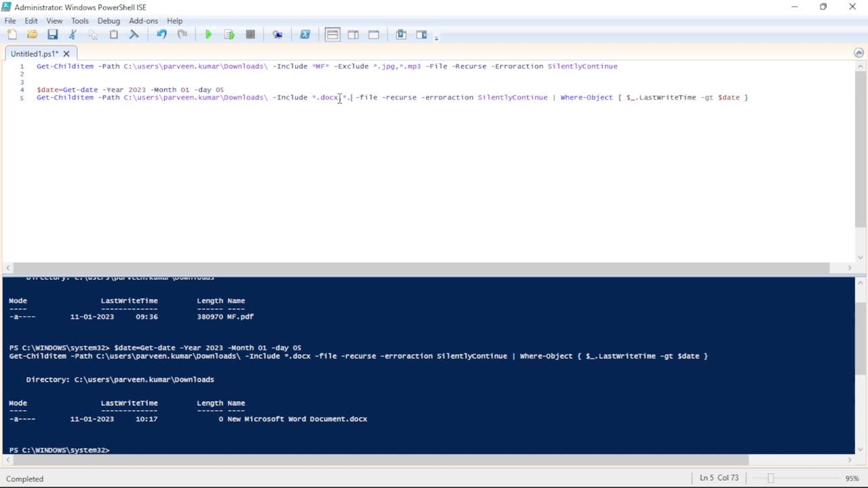868x488 pixels.
Task: Click the SilentlyContinue text on script line 1
Action: coord(583,66)
